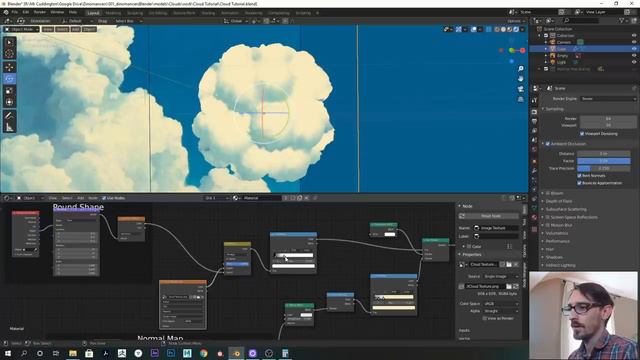Click the outliner filter funnel icon
Image resolution: width=640 pixels, height=360 pixels.
(x=622, y=20)
